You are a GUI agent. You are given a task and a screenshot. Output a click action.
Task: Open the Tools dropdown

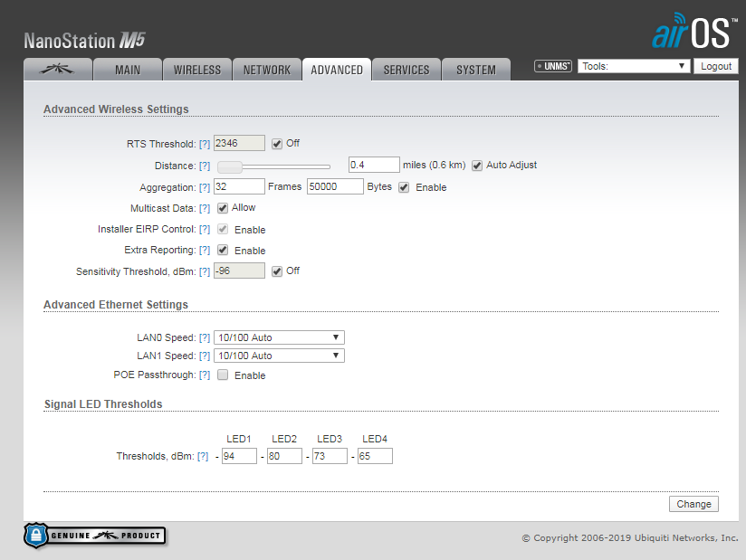(x=634, y=66)
